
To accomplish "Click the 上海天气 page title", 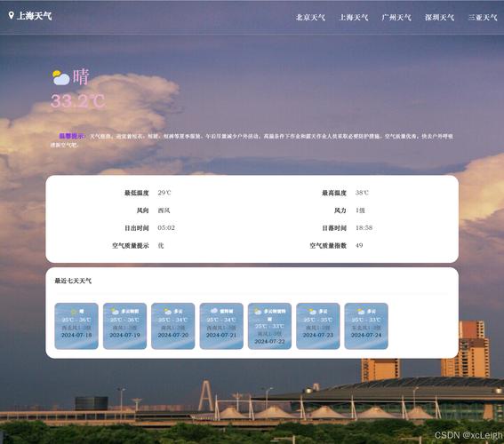I will (34, 16).
